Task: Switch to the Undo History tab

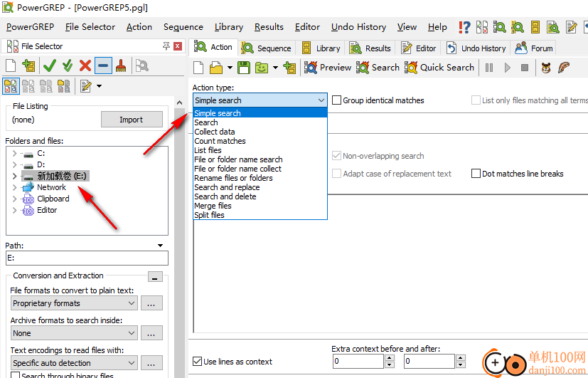Action: tap(476, 48)
